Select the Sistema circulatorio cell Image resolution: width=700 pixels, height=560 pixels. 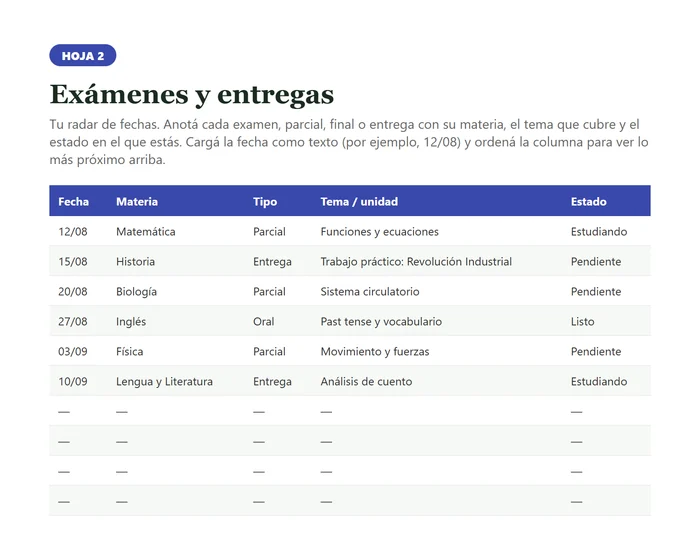370,291
